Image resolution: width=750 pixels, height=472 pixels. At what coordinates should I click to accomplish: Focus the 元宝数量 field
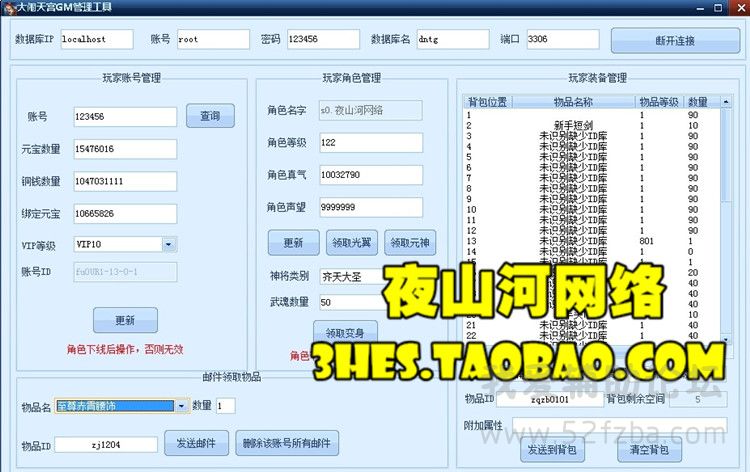click(125, 149)
